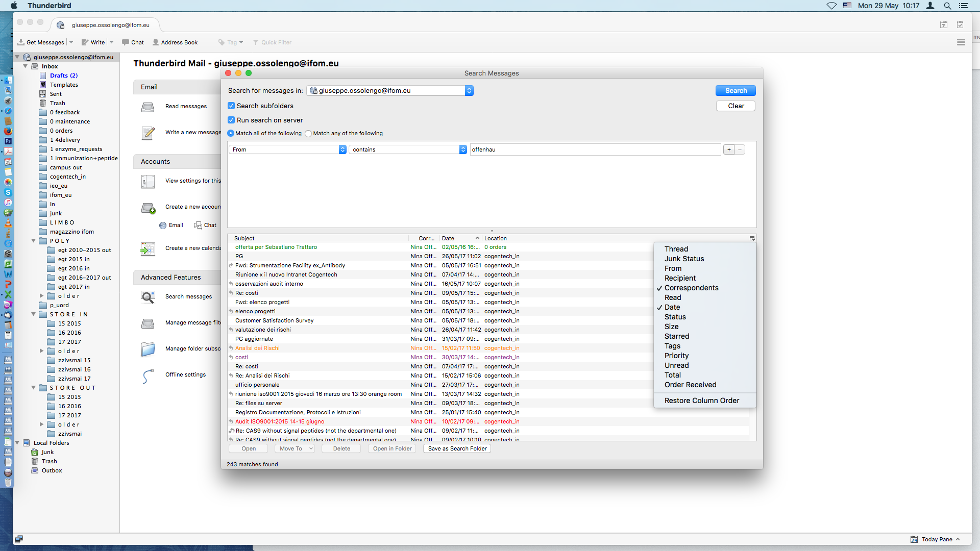Click the Offline settings icon
This screenshot has height=551, width=980.
[148, 375]
